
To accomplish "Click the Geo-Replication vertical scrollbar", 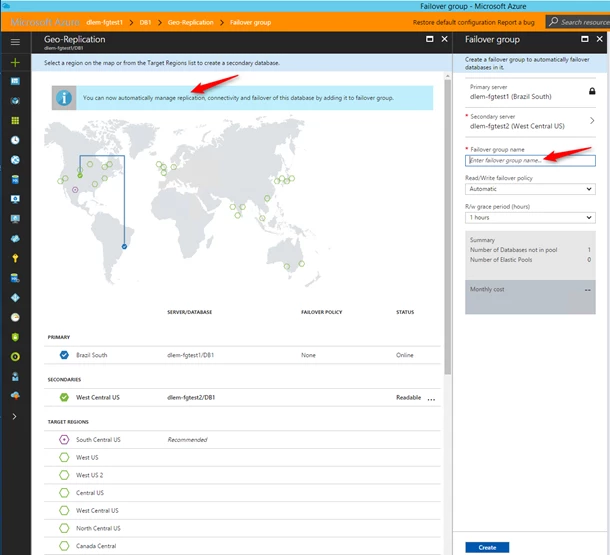I will tap(447, 226).
